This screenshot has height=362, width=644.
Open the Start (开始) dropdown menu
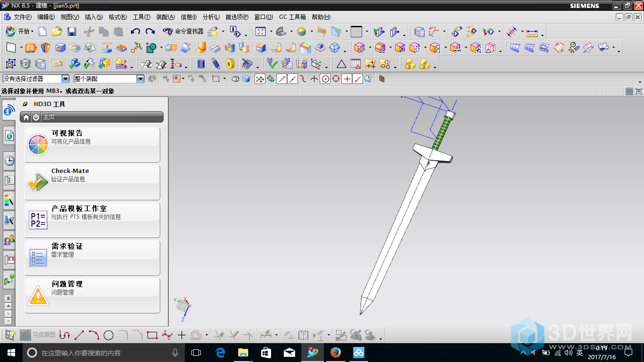point(20,32)
